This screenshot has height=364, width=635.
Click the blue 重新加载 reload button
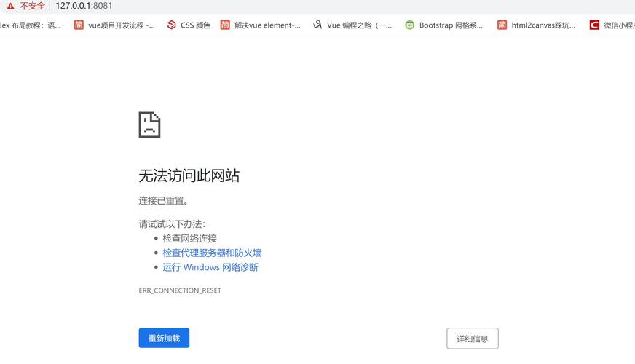tap(164, 338)
